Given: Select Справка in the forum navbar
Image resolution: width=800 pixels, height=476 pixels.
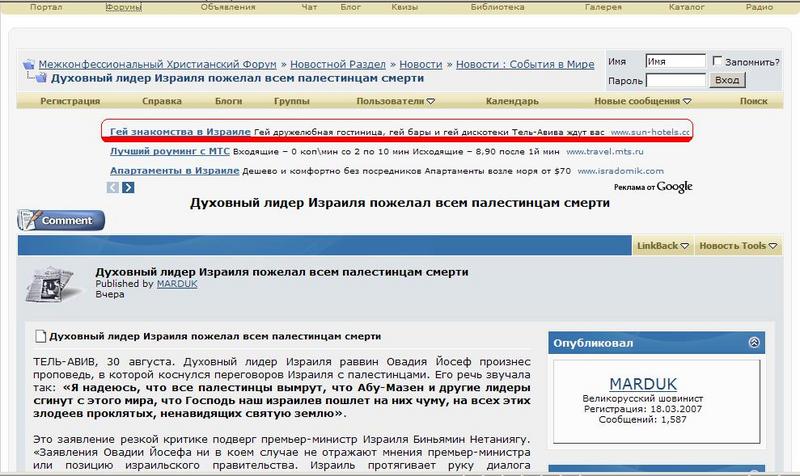Looking at the screenshot, I should coord(161,101).
